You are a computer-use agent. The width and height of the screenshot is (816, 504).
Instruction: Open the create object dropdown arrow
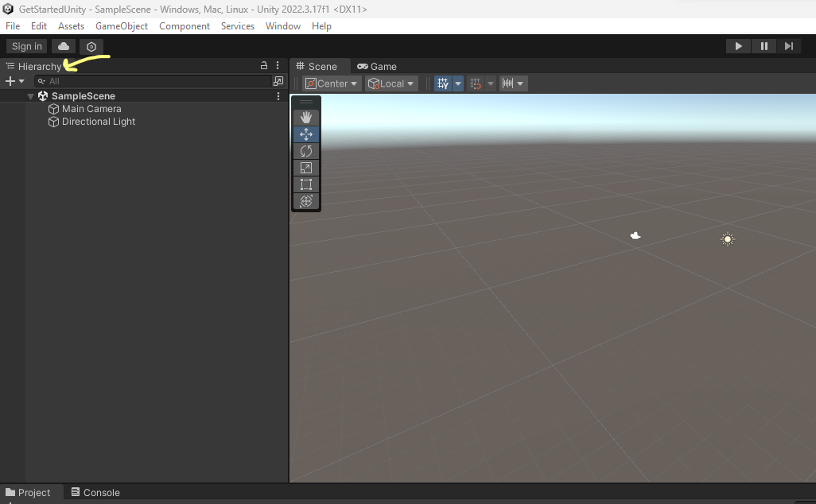coord(21,81)
